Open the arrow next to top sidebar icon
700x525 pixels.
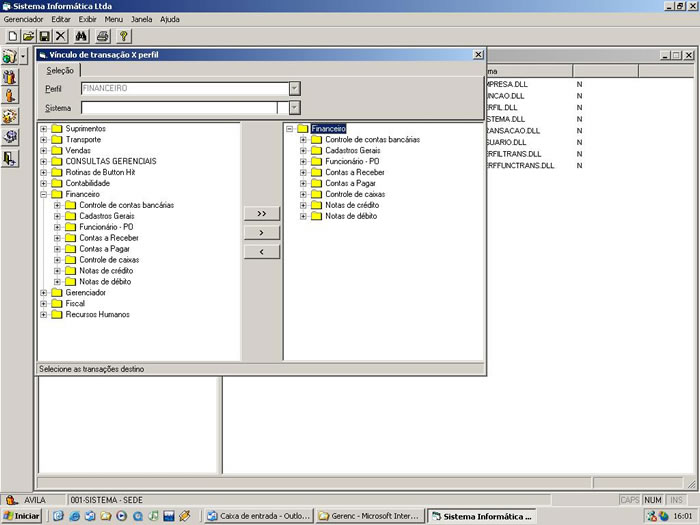(x=23, y=56)
